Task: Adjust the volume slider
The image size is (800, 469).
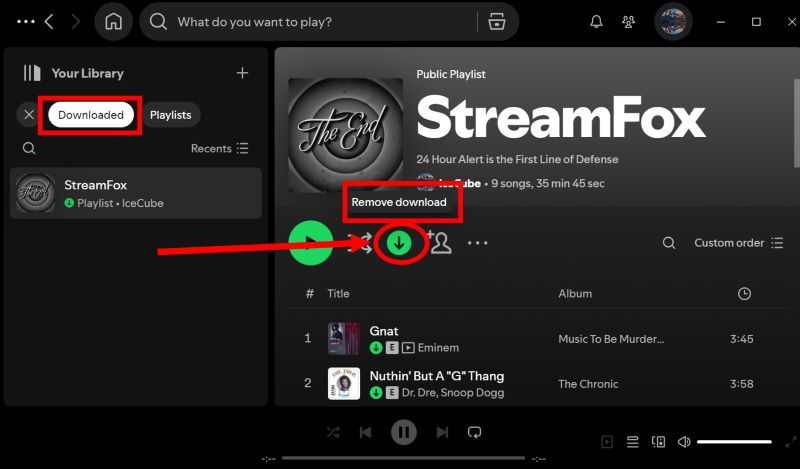Action: 734,442
